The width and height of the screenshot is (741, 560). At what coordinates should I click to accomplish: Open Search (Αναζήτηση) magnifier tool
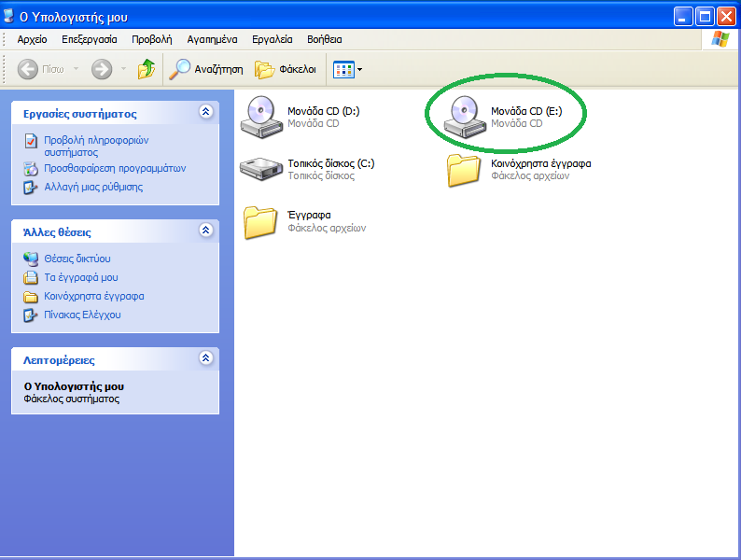pyautogui.click(x=206, y=69)
